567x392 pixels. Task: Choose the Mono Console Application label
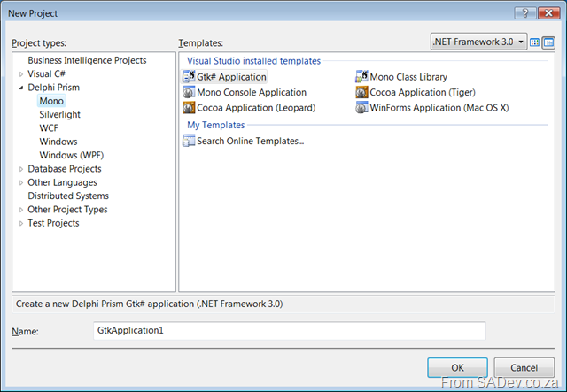(x=252, y=92)
